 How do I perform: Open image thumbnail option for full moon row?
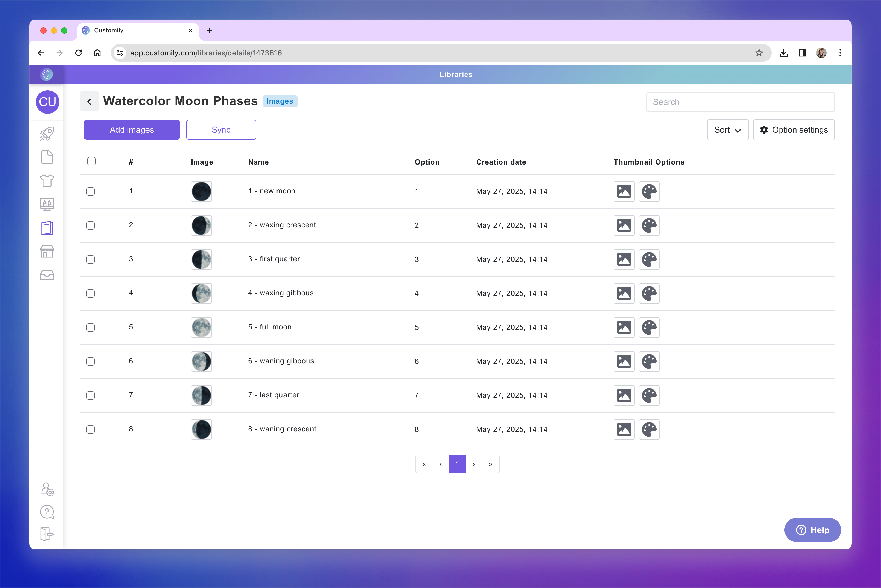[624, 327]
